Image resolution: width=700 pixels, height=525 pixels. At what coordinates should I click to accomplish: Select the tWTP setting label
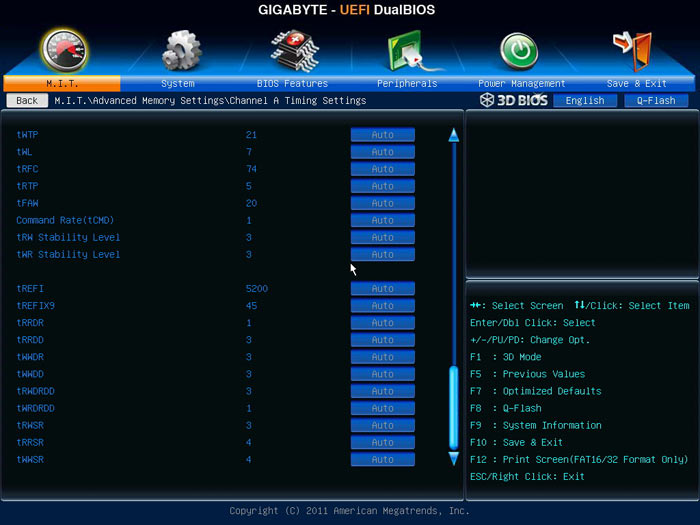(27, 135)
